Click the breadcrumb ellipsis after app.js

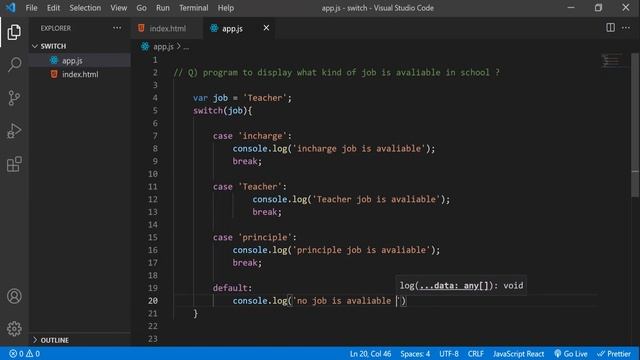coord(186,47)
